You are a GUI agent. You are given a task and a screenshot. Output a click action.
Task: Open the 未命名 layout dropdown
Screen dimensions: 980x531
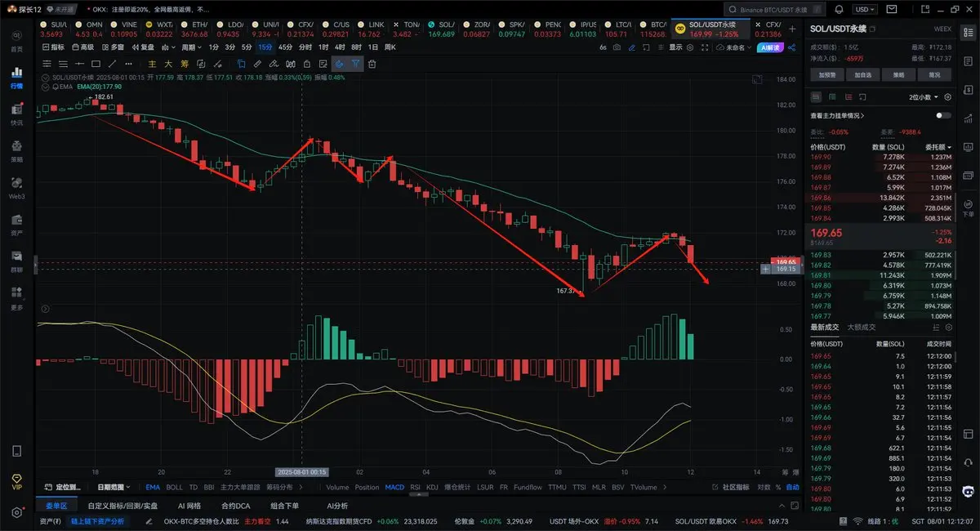pos(733,47)
